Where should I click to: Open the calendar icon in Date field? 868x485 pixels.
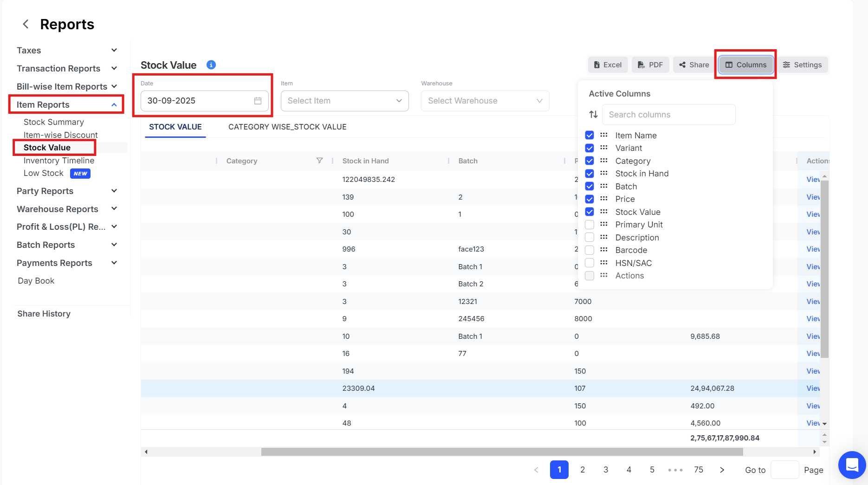[x=258, y=101]
